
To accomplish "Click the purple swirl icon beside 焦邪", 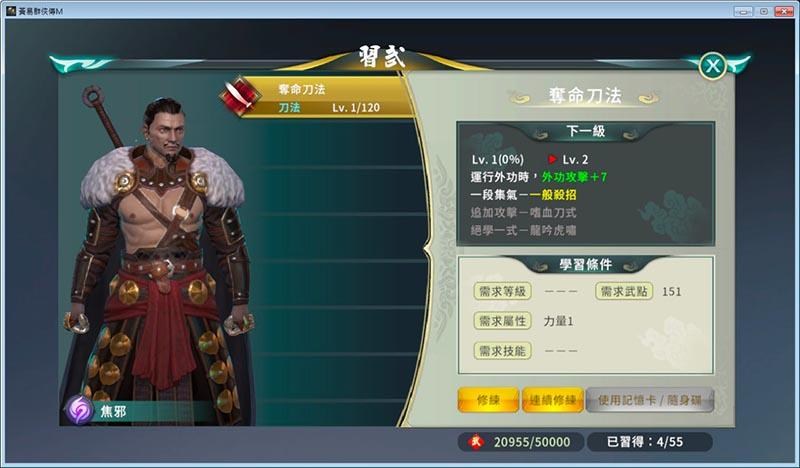I will [79, 409].
